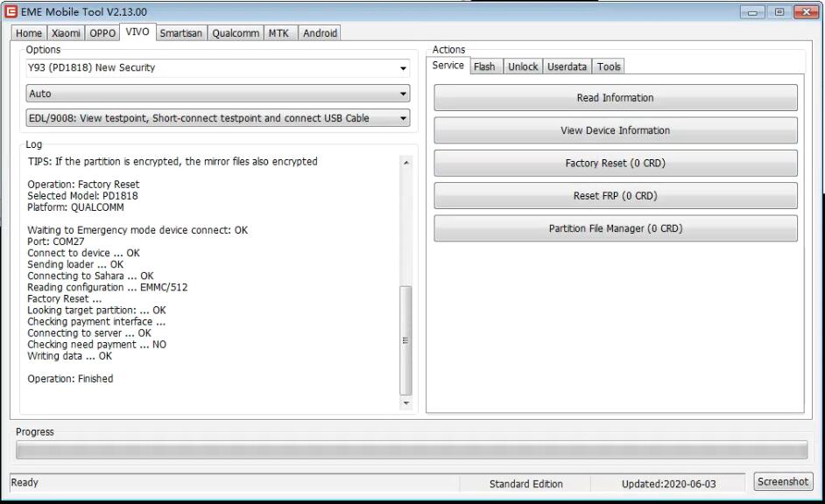This screenshot has width=825, height=504.
Task: Minimize the EME Mobile Tool window
Action: (752, 12)
